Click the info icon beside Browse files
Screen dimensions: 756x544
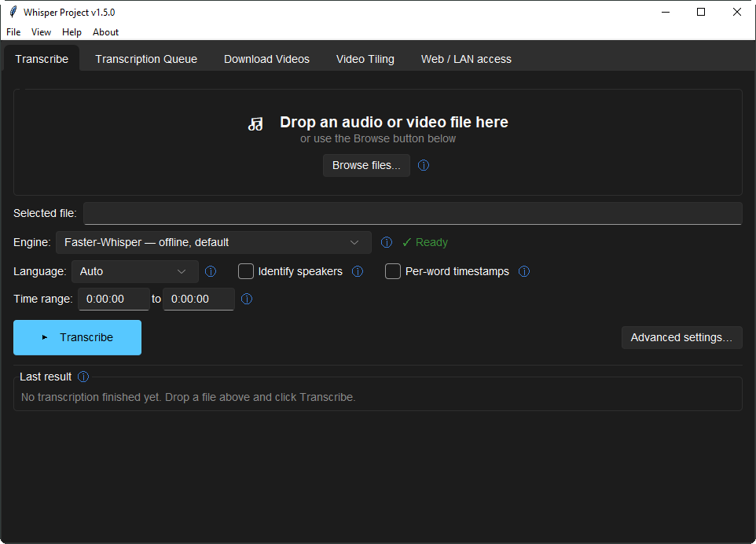coord(424,165)
